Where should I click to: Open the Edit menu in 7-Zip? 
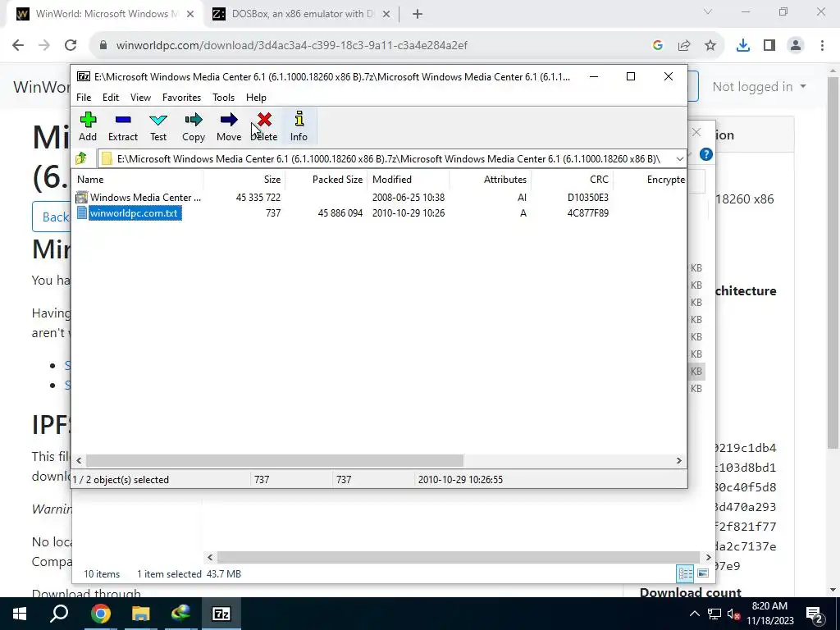[x=111, y=98]
